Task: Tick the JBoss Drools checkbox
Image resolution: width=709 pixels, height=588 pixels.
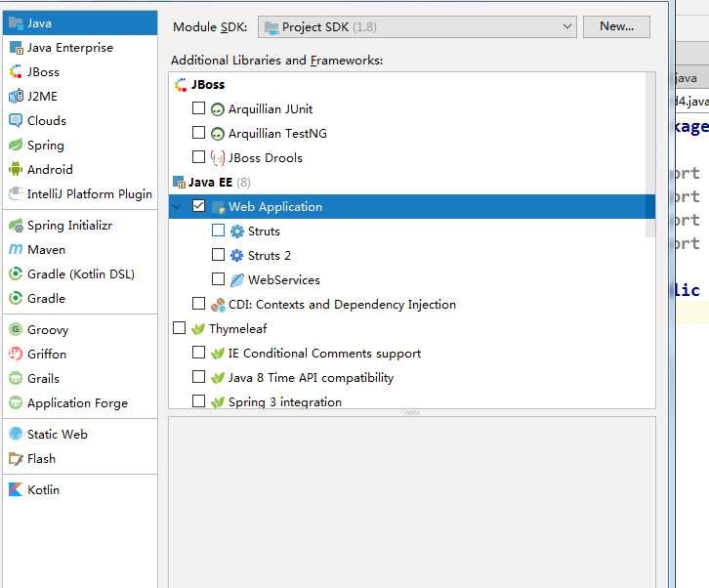Action: 198,157
